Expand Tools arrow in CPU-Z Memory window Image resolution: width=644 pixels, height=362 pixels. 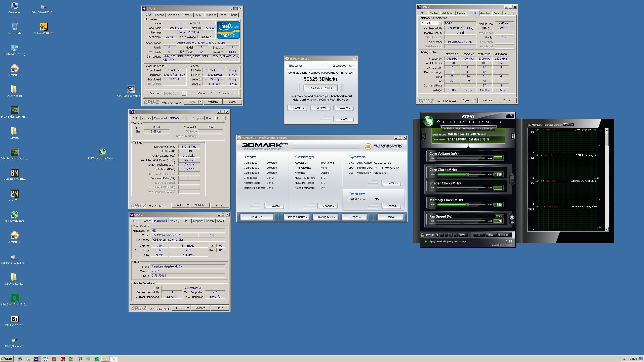pos(188,205)
